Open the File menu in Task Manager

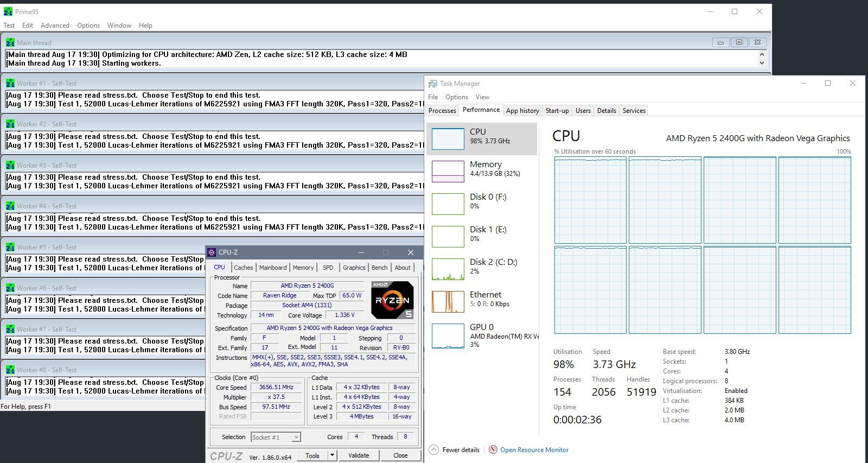[433, 97]
